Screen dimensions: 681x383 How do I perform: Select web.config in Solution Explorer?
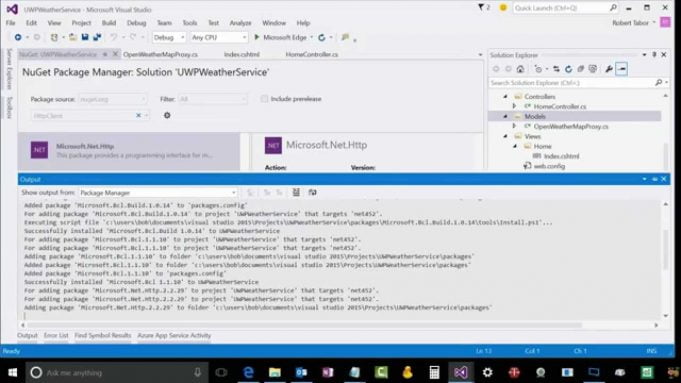click(549, 166)
